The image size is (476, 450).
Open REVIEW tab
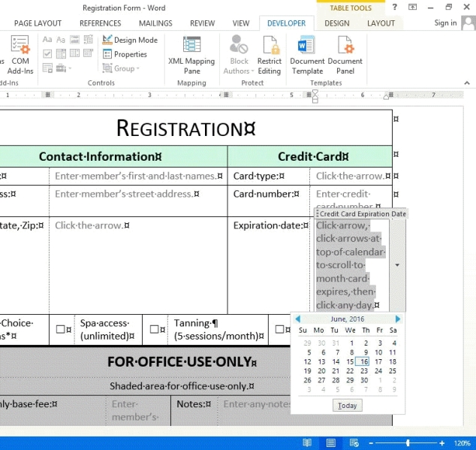click(203, 23)
